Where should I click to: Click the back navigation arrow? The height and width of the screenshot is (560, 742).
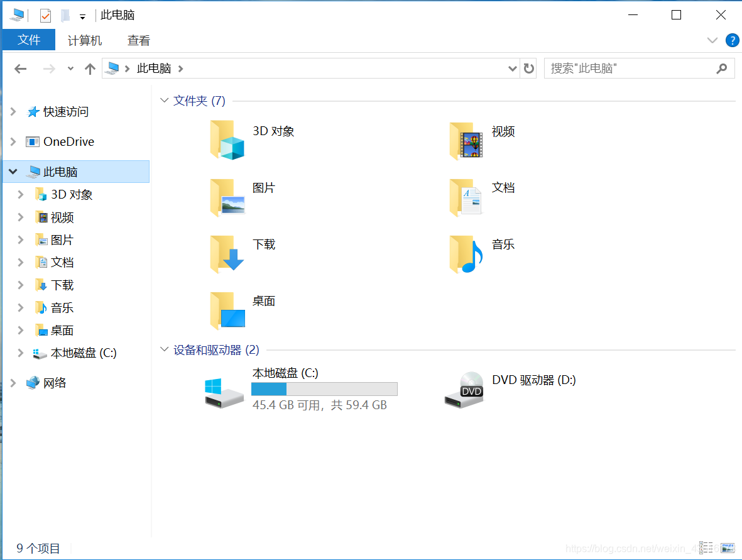coord(20,69)
